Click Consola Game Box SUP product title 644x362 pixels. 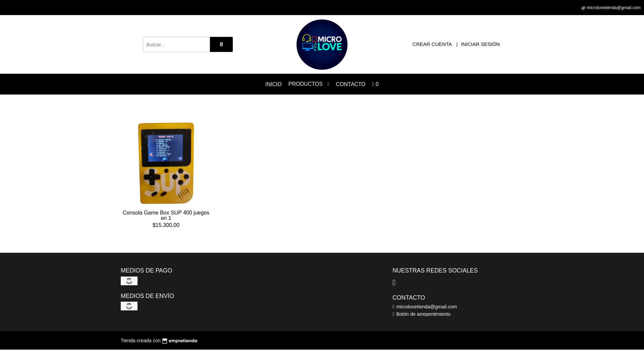coord(166,215)
